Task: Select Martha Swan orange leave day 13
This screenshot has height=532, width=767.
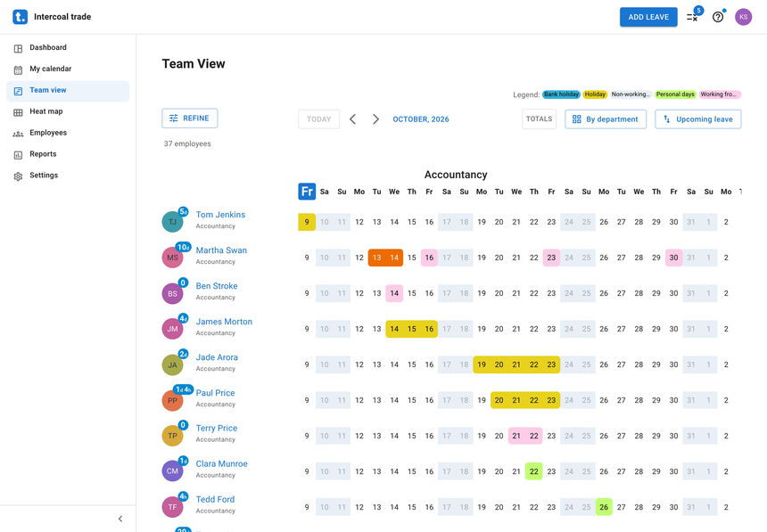Action: (x=376, y=258)
